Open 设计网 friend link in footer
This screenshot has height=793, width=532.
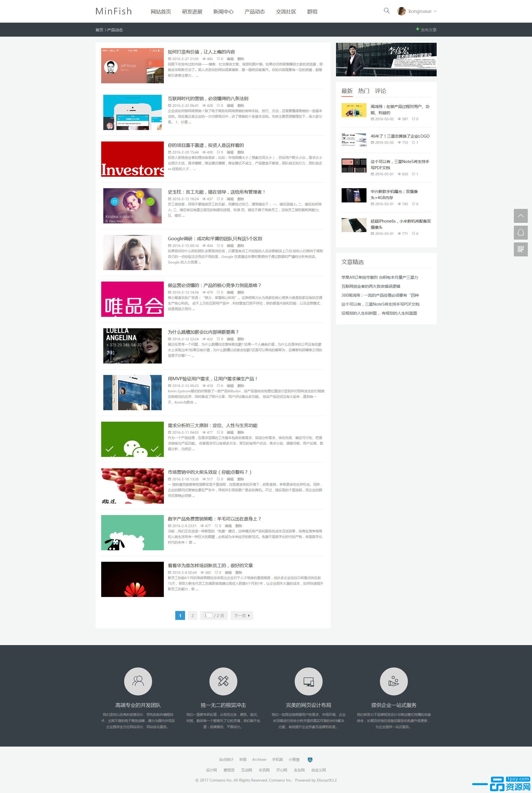click(x=211, y=770)
